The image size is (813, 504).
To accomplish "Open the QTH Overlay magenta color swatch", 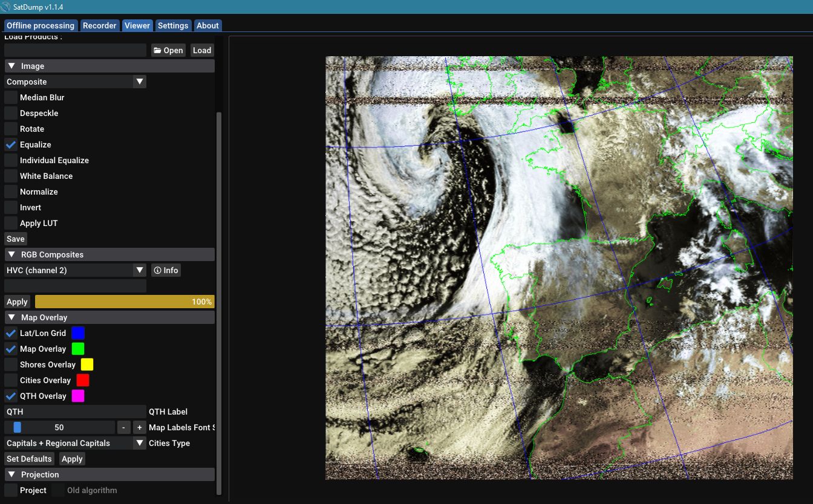I will coord(78,396).
